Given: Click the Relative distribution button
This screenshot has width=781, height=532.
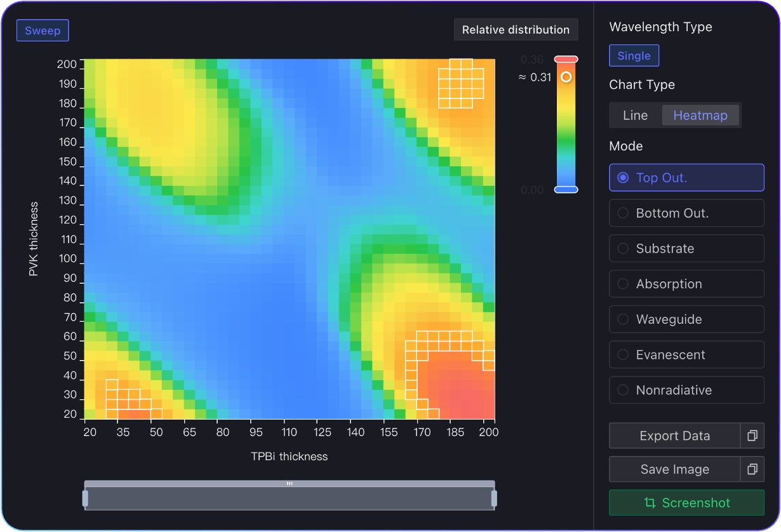Looking at the screenshot, I should tap(516, 30).
